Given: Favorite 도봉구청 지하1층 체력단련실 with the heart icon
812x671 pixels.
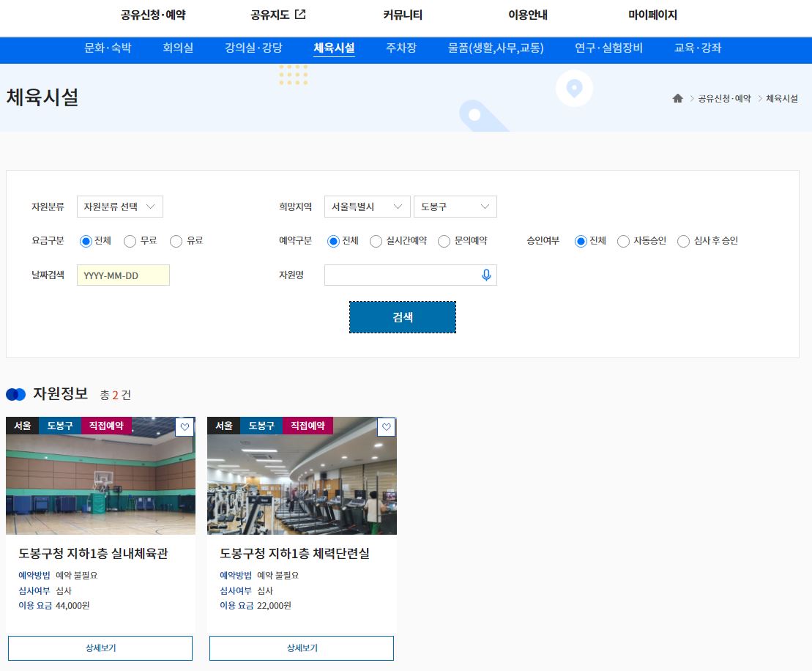Looking at the screenshot, I should (x=387, y=427).
